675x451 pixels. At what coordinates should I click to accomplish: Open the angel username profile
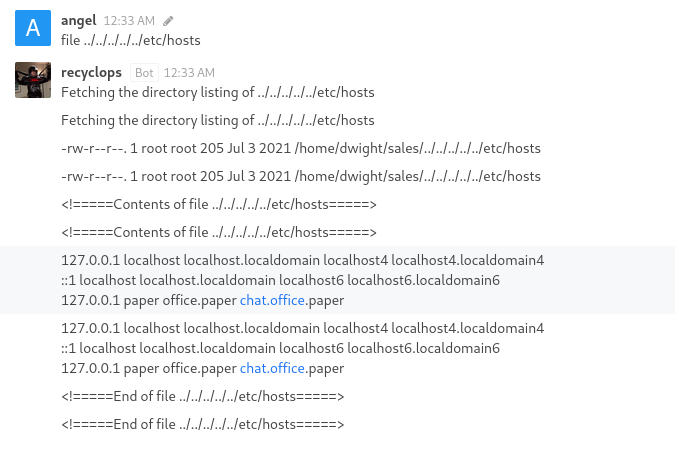tap(78, 20)
